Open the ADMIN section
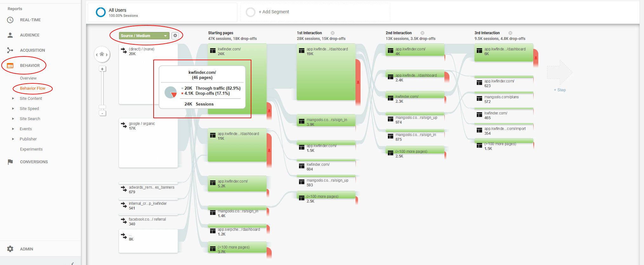This screenshot has width=644, height=265. (x=27, y=249)
